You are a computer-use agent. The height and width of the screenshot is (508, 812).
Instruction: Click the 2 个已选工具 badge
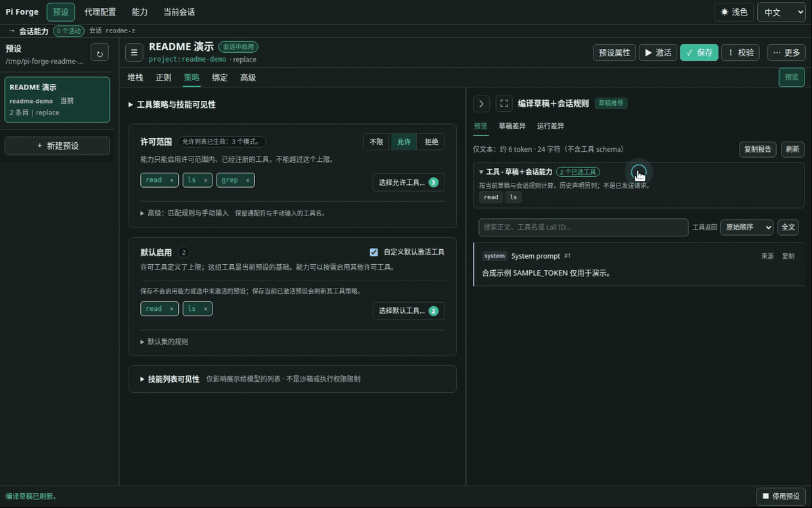coord(578,172)
